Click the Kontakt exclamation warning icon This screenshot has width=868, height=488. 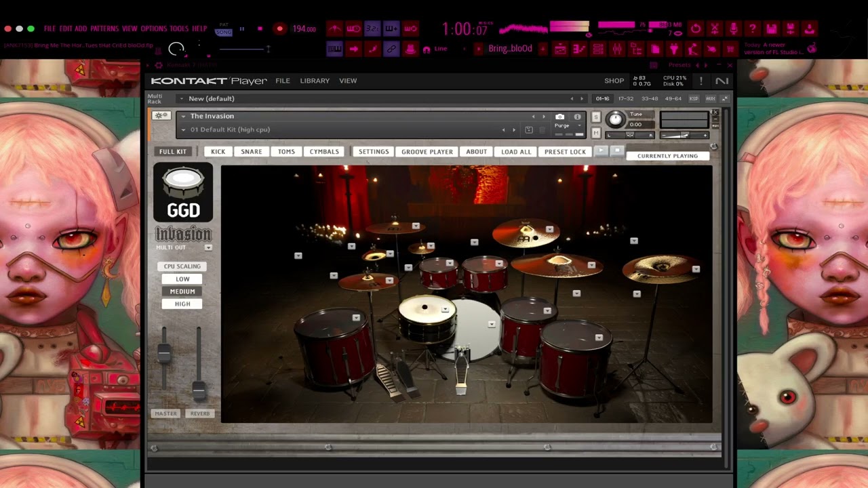[701, 81]
